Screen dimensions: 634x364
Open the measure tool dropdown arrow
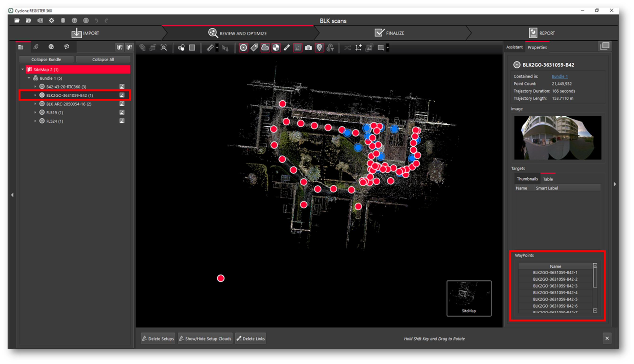point(217,47)
